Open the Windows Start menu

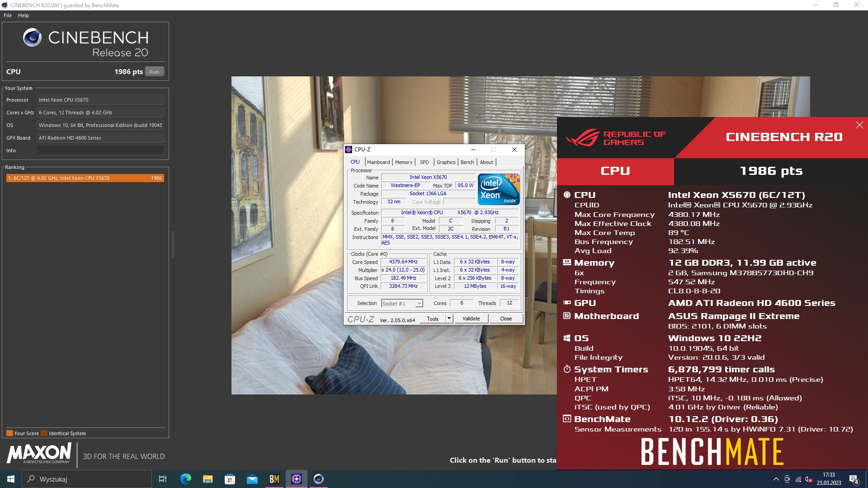tap(11, 479)
